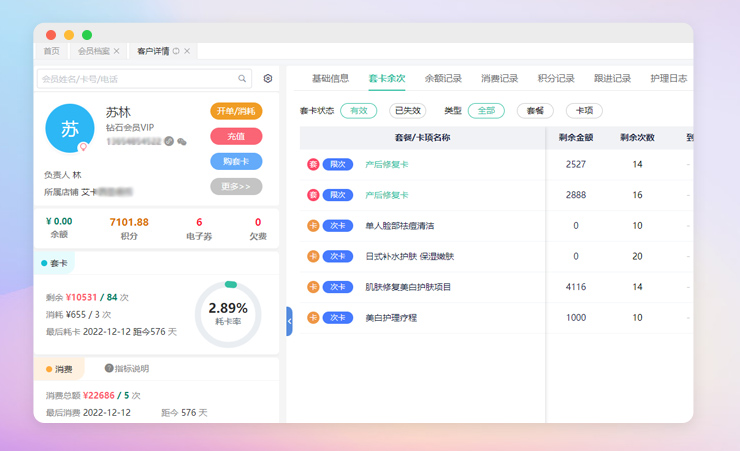
Task: Expand the 更多>> button
Action: click(x=236, y=186)
